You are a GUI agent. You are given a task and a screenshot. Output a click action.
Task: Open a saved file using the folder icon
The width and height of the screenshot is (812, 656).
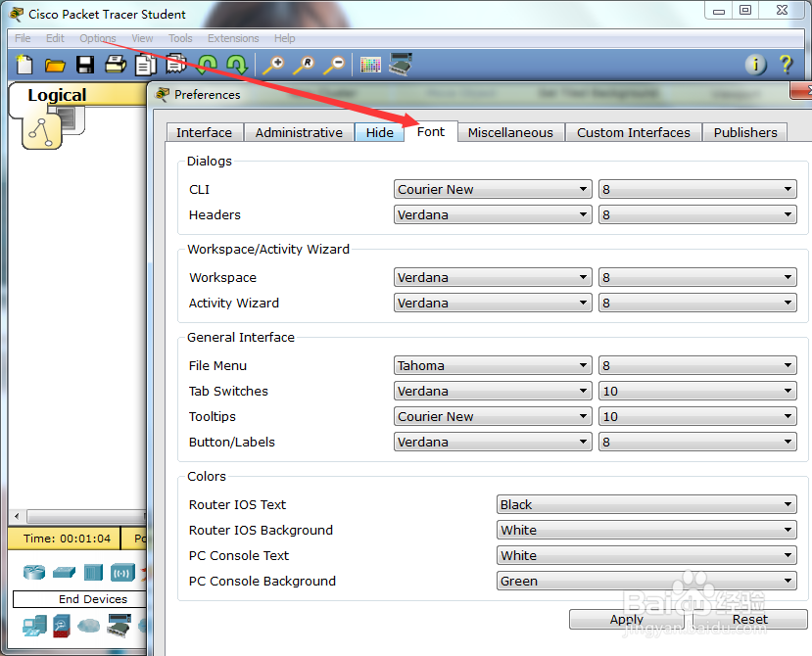pos(54,64)
